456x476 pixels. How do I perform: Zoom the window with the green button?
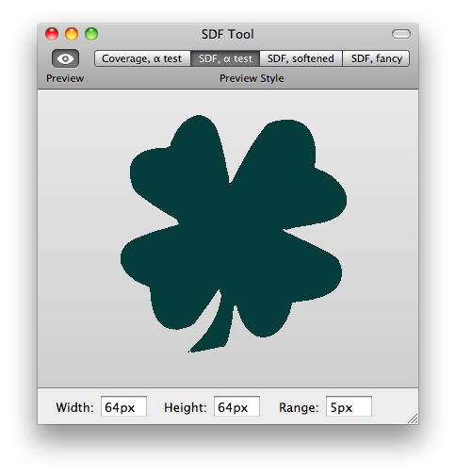(x=91, y=34)
